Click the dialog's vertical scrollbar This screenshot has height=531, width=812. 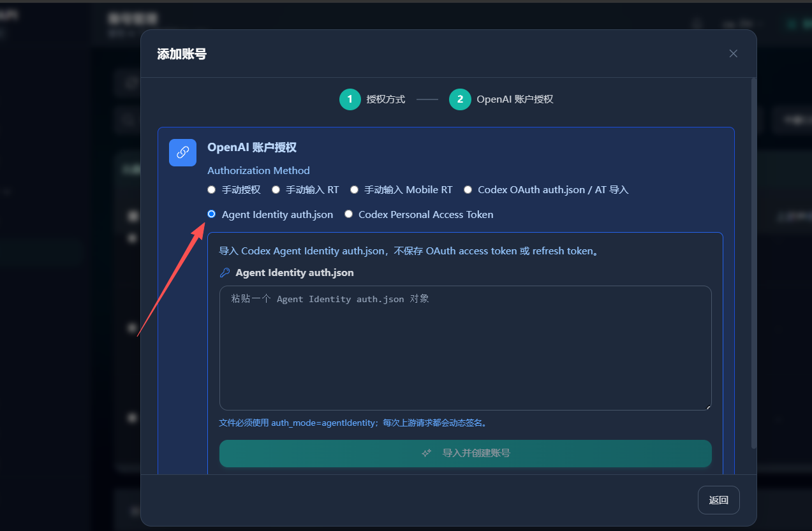point(754,263)
